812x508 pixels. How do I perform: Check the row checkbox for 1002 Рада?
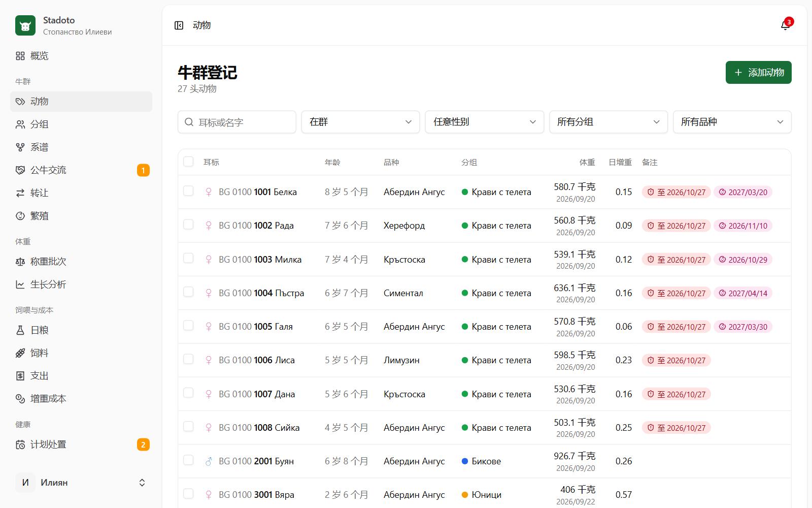point(188,225)
